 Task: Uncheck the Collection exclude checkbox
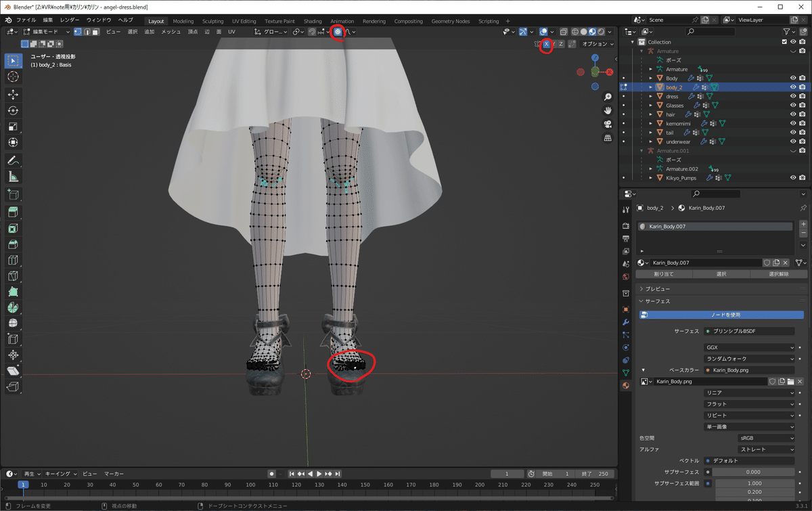(x=784, y=42)
